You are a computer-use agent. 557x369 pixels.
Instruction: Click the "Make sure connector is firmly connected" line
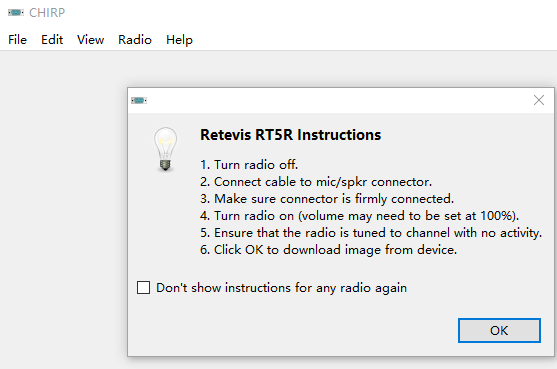pos(327,199)
